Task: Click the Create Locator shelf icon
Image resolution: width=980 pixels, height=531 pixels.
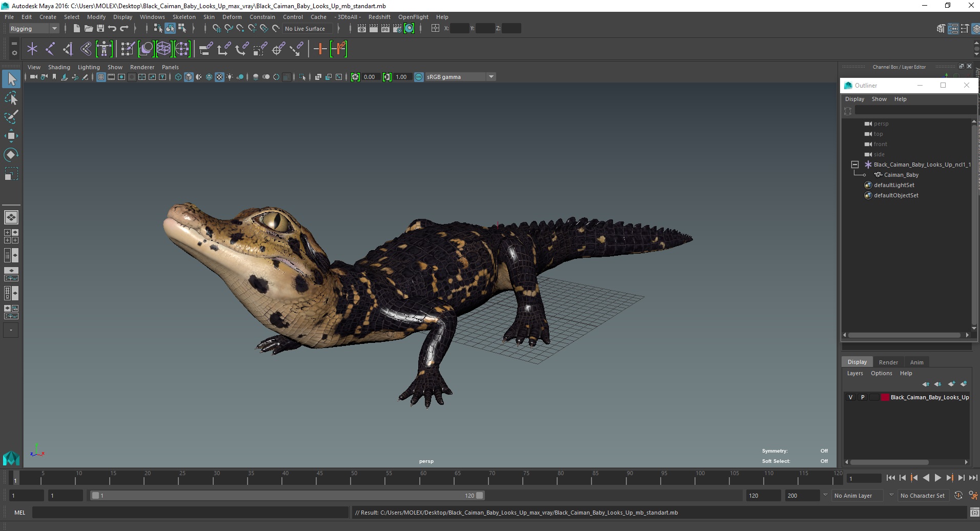Action: 32,49
